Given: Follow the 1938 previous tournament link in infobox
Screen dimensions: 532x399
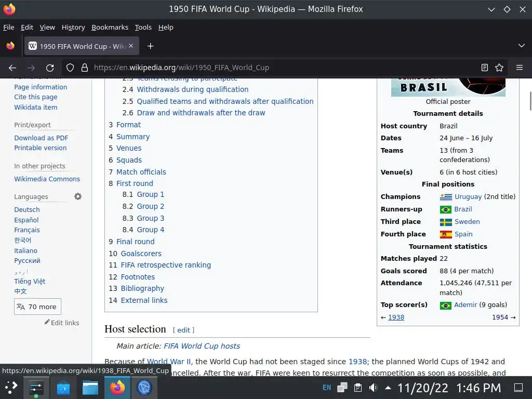Looking at the screenshot, I should (396, 317).
